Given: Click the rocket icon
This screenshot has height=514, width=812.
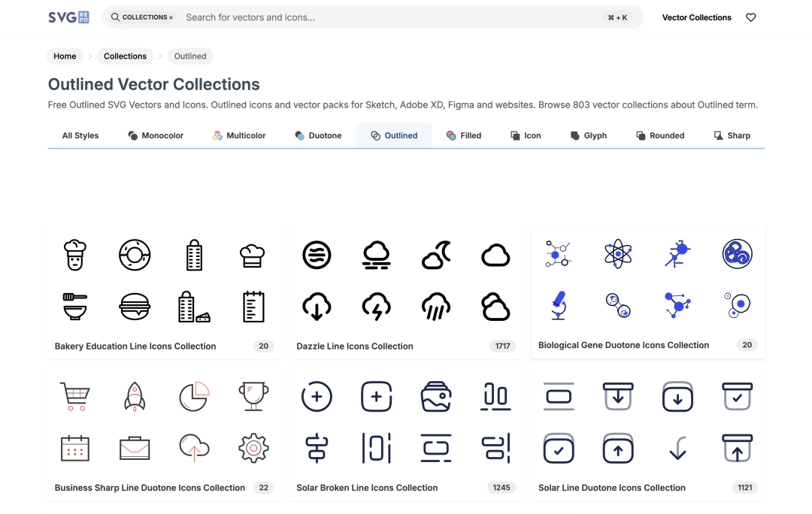Looking at the screenshot, I should pyautogui.click(x=135, y=397).
